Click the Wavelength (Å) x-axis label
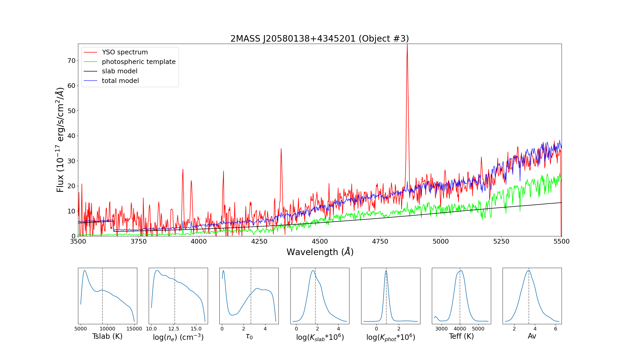 pos(320,252)
